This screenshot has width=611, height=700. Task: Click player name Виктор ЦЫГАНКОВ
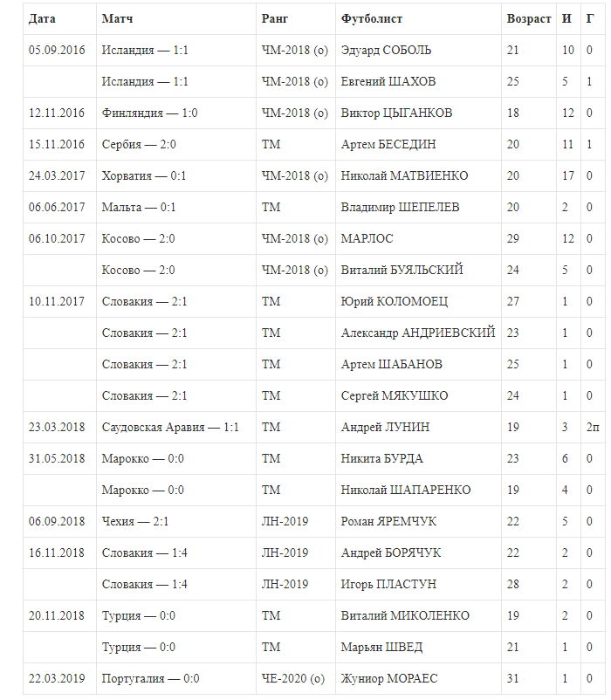pyautogui.click(x=396, y=113)
